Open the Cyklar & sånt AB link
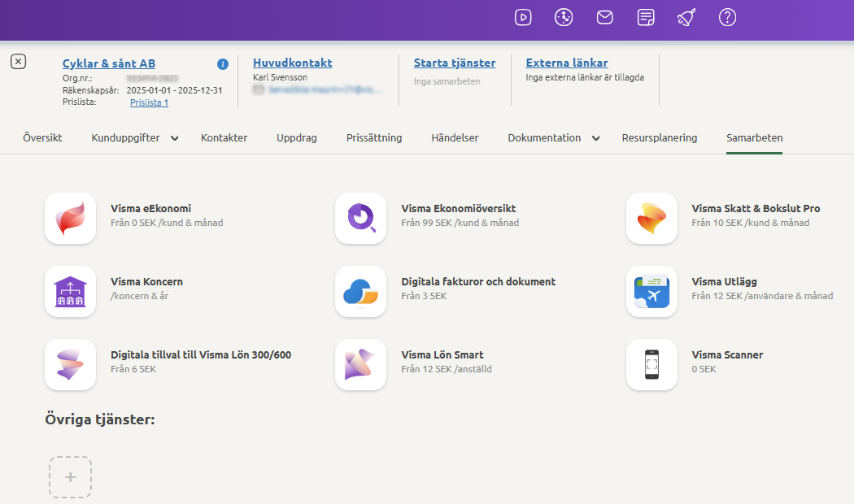The image size is (854, 504). [x=109, y=63]
